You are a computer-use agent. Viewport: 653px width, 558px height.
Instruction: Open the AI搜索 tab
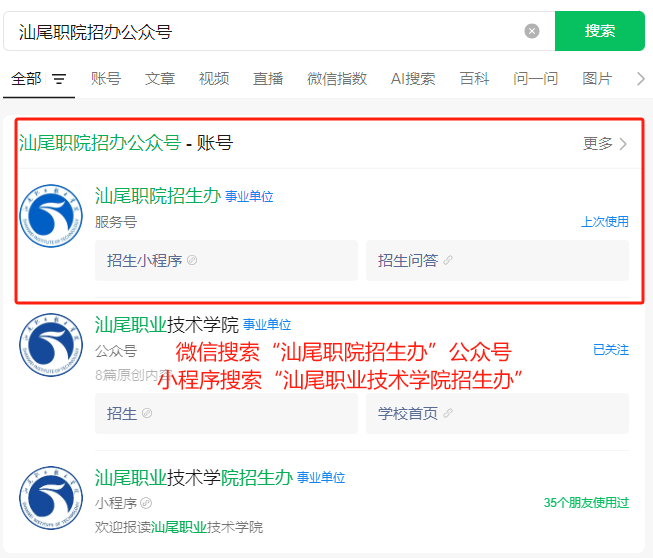pyautogui.click(x=413, y=79)
